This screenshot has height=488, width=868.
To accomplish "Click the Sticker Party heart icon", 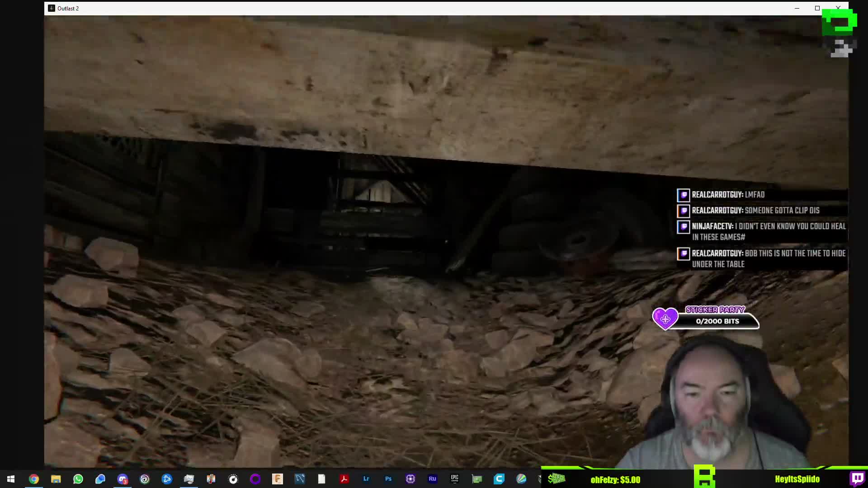I will (665, 319).
